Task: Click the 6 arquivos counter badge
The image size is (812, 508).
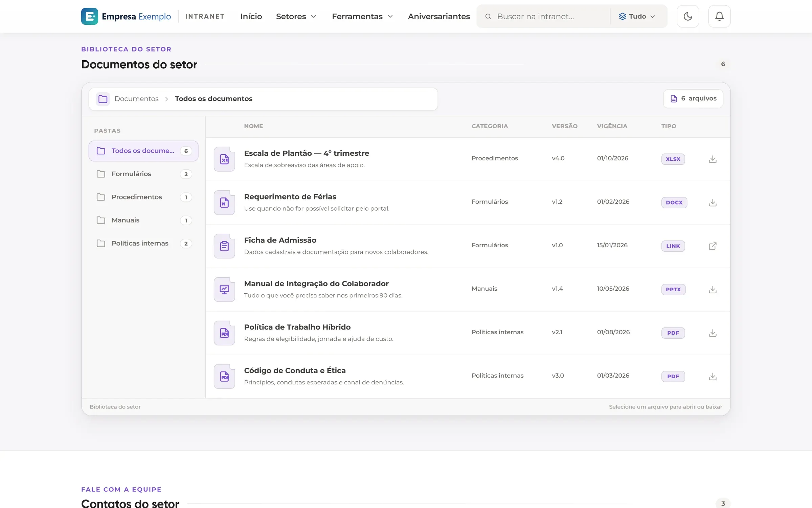Action: [693, 99]
